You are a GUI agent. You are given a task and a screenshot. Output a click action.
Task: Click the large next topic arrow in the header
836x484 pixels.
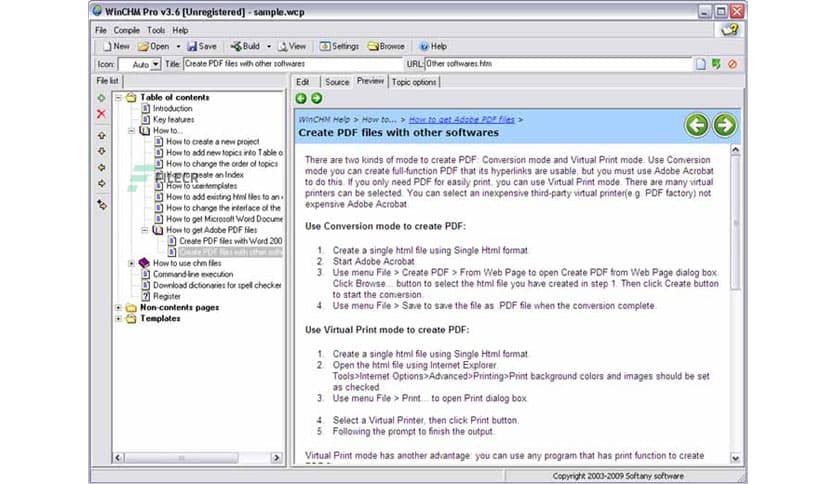(x=725, y=126)
